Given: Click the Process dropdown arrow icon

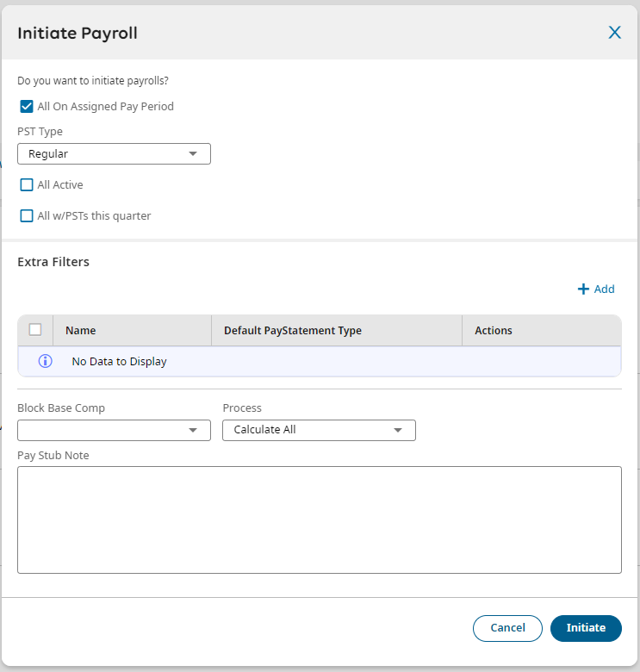Looking at the screenshot, I should [398, 430].
